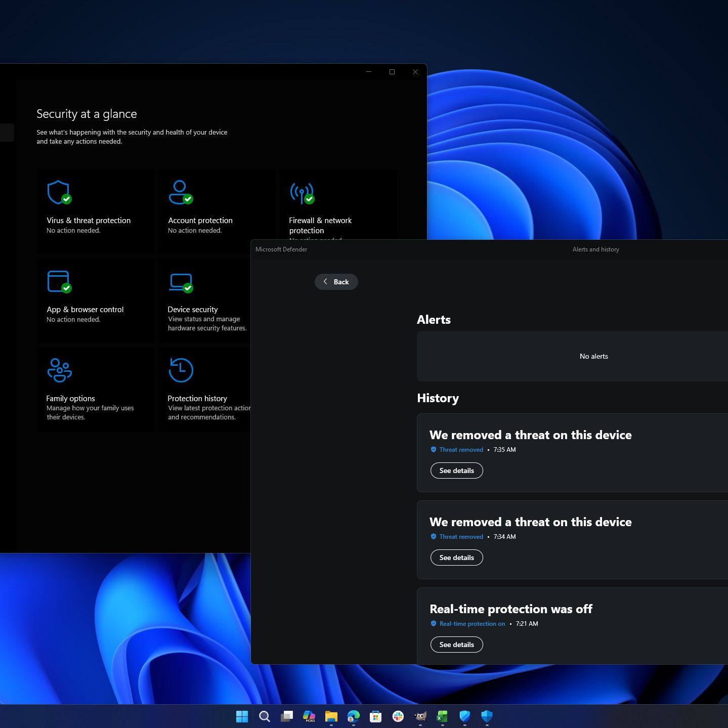728x728 pixels.
Task: Open the Protection history clock icon
Action: click(x=181, y=370)
